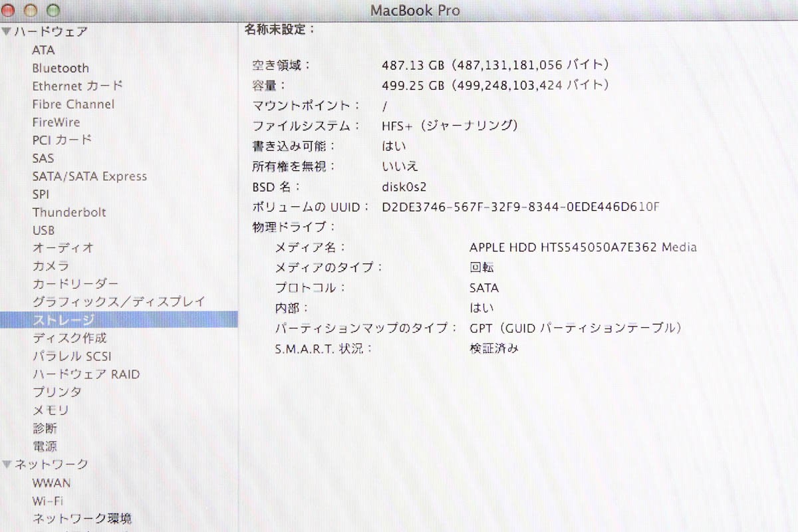Collapse the ネットワーク section triangle
This screenshot has height=532, width=798.
(x=6, y=464)
